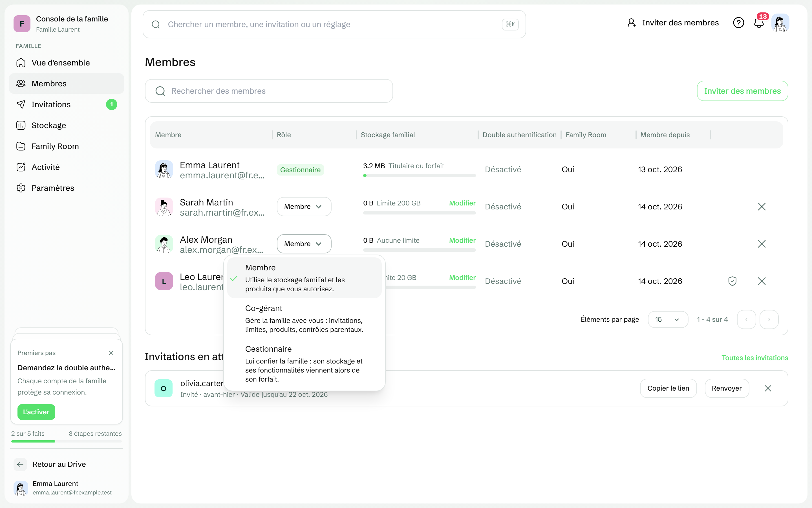Go to Invitations section
Screen dimensions: 812x508
tap(67, 104)
